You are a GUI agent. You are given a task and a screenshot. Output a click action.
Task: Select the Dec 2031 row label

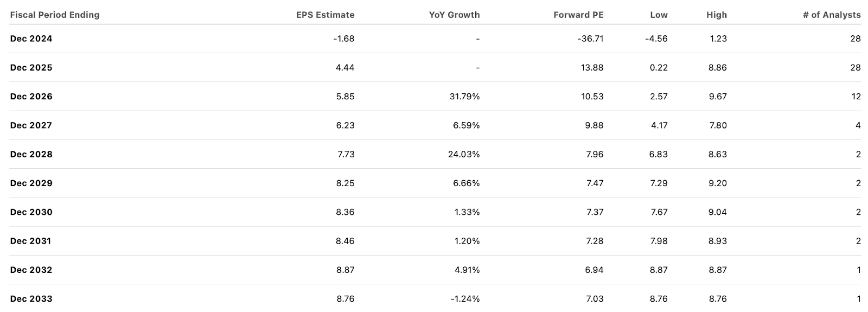[x=31, y=241]
